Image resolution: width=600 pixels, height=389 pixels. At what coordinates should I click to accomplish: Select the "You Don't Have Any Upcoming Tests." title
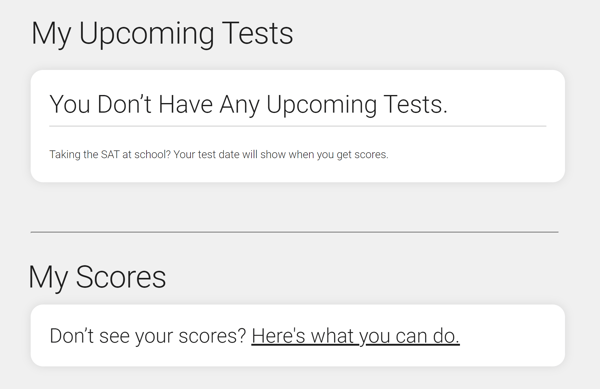coord(248,104)
